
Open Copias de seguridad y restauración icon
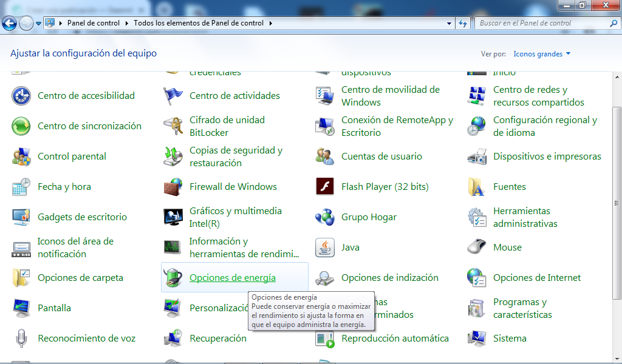click(173, 157)
